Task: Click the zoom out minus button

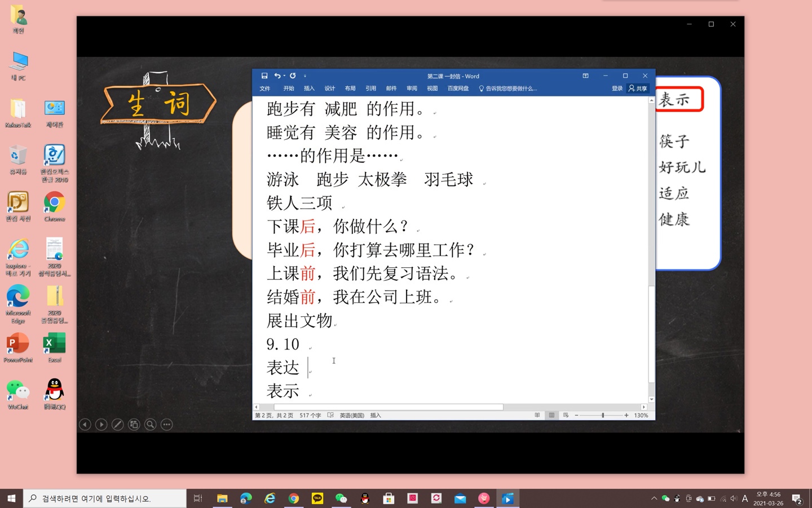Action: coord(576,416)
